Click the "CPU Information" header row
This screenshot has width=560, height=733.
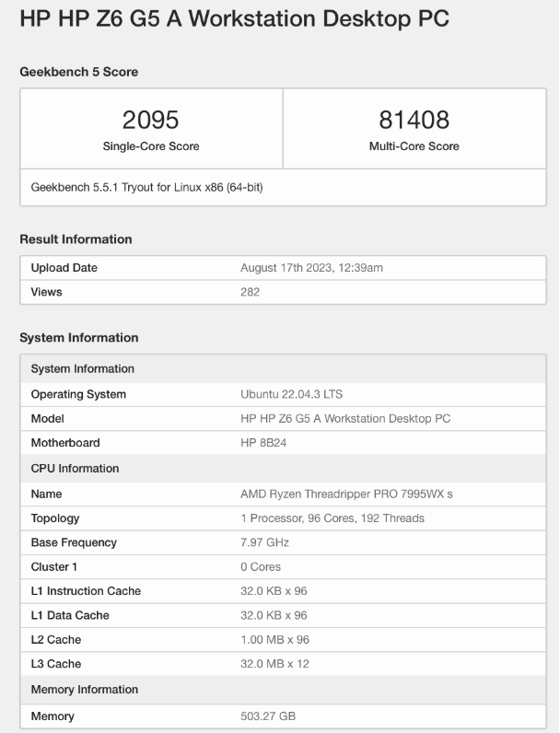pyautogui.click(x=284, y=469)
